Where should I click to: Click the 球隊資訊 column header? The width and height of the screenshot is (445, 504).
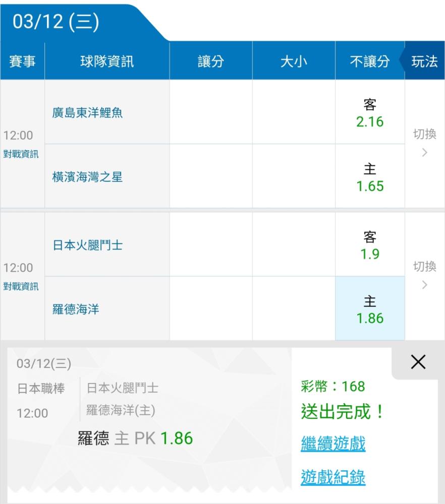click(107, 61)
